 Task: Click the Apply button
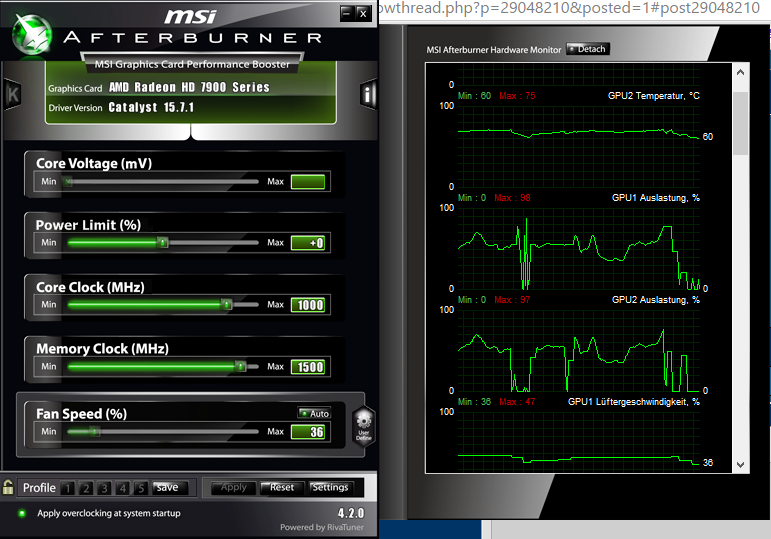pos(234,487)
